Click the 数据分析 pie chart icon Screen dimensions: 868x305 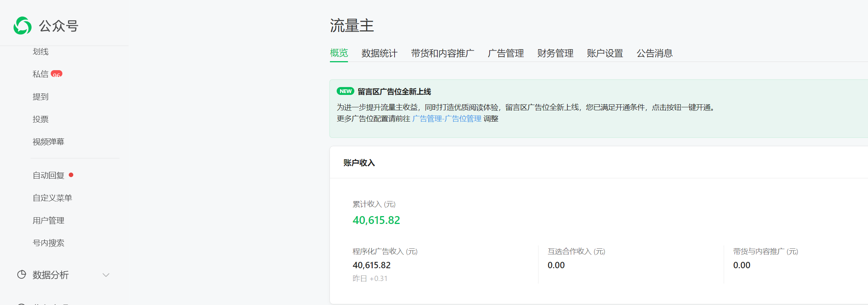pyautogui.click(x=22, y=275)
